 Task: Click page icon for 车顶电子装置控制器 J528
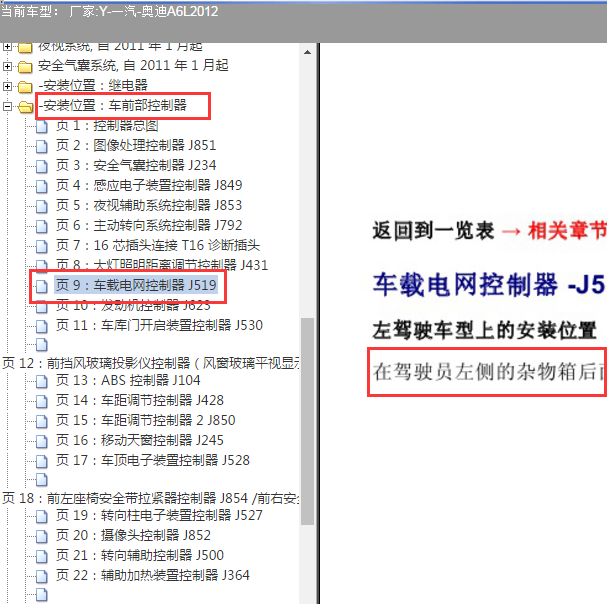point(41,461)
